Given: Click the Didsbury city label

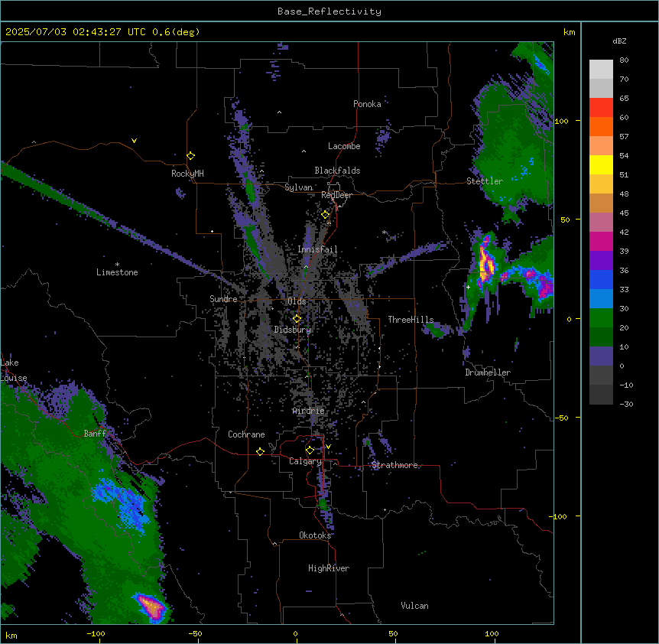Looking at the screenshot, I should click(293, 330).
